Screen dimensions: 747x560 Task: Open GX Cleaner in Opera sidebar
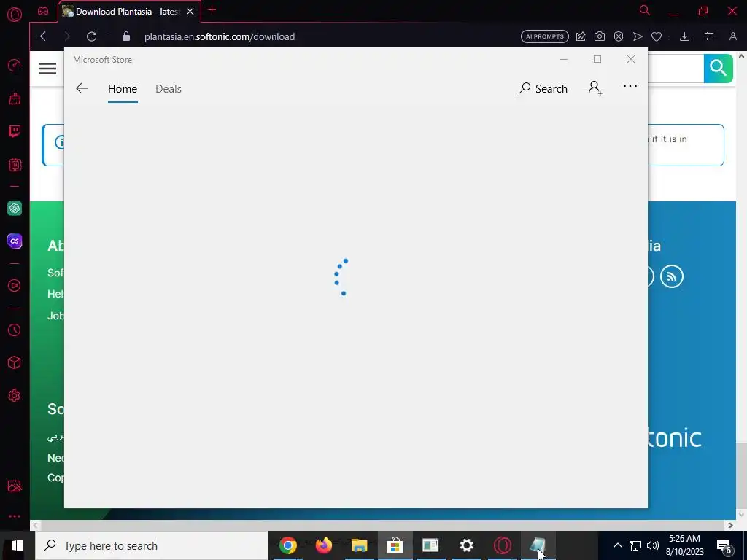click(15, 98)
